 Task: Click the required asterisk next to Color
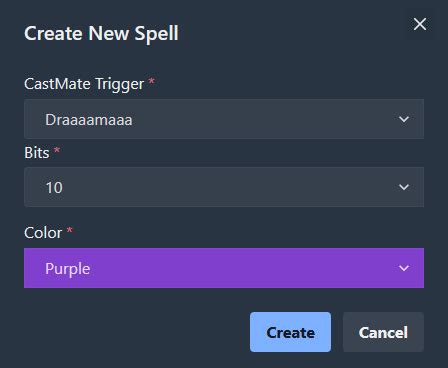point(70,230)
